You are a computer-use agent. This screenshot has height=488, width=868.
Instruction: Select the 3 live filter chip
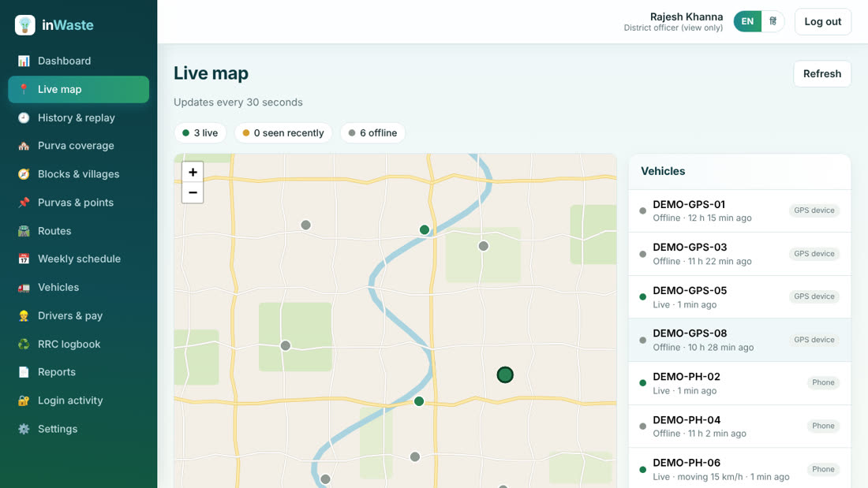point(200,132)
